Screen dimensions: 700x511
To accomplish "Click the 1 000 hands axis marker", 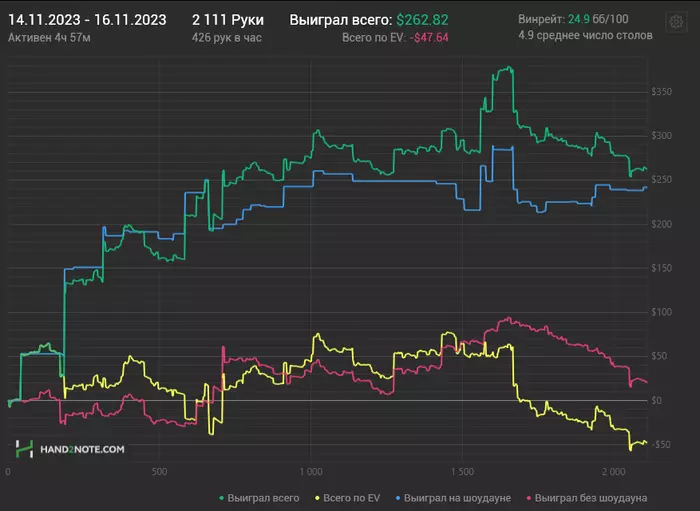I will click(311, 472).
